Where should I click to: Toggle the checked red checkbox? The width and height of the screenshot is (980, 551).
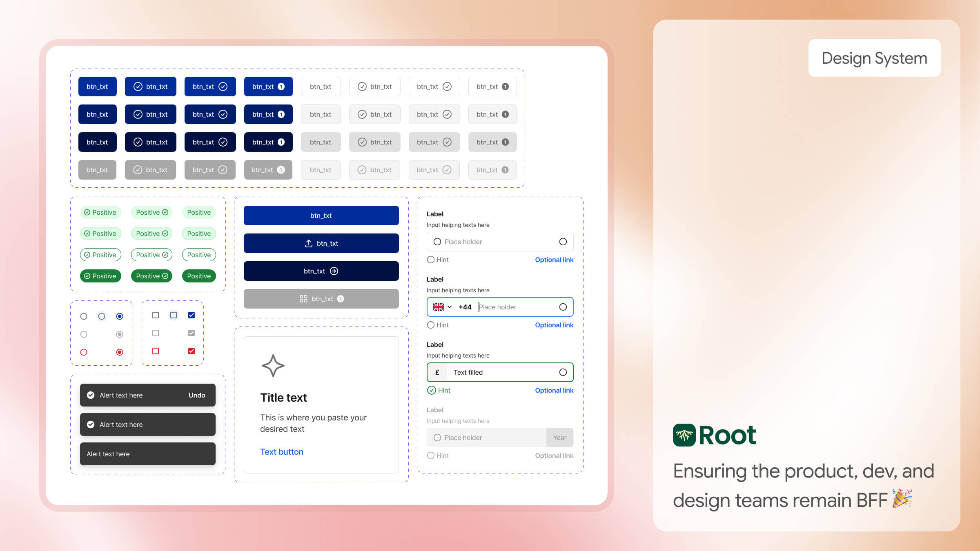pos(192,351)
